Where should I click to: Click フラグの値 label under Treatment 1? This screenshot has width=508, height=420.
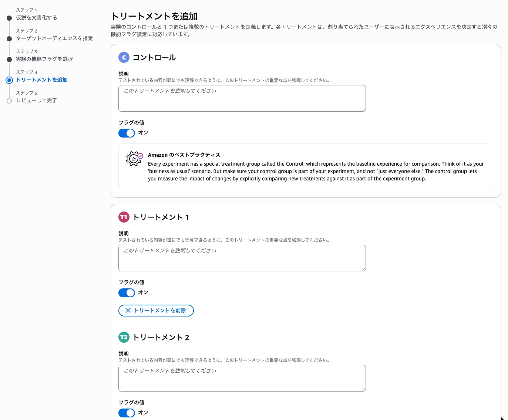[x=131, y=282]
